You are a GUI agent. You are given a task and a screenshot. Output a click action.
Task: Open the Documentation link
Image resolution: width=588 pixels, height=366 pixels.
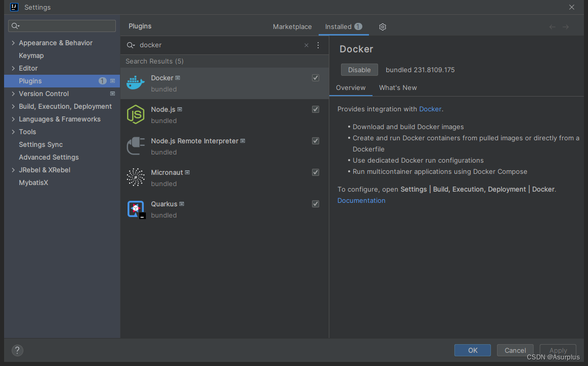pyautogui.click(x=361, y=201)
